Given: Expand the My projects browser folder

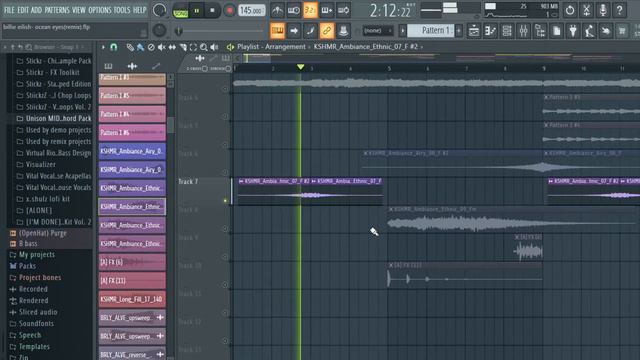Looking at the screenshot, I should click(x=32, y=255).
